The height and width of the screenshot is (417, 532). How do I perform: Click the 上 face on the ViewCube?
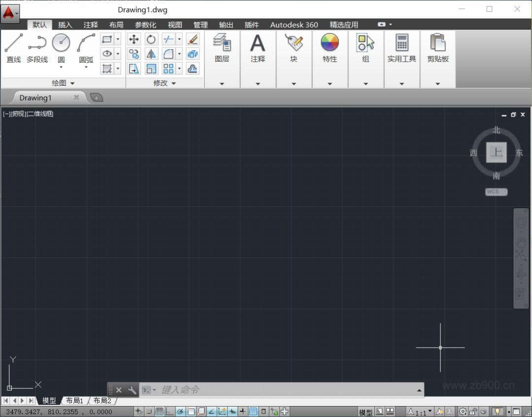(x=496, y=153)
